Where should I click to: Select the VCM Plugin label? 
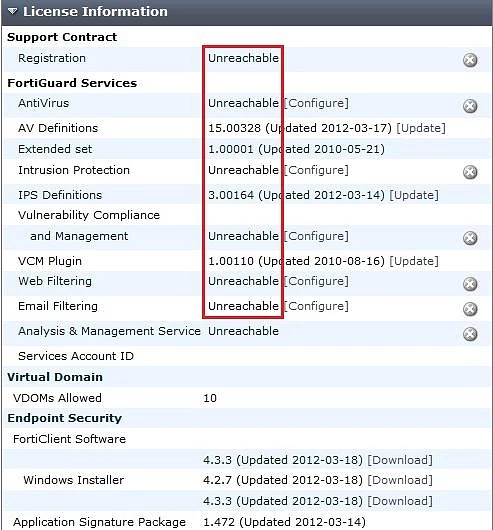(50, 261)
